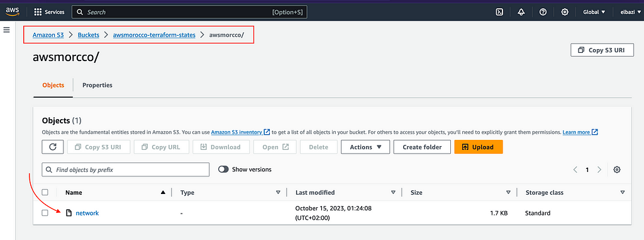Click the Copy URL button
The width and height of the screenshot is (644, 240).
(162, 147)
